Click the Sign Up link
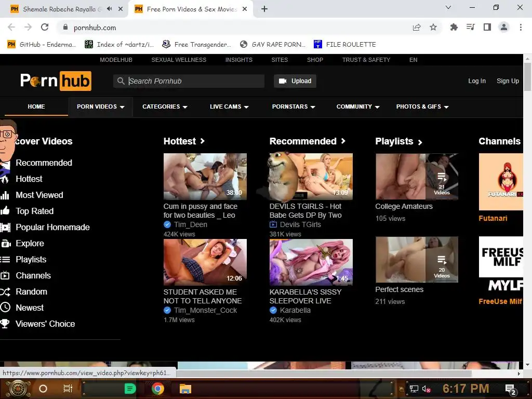Viewport: 532px width, 399px height. point(508,81)
